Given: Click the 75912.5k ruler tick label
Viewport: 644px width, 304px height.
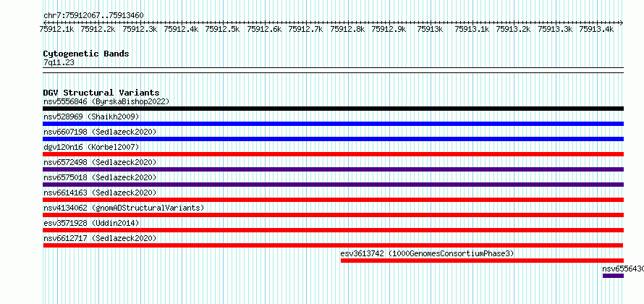Looking at the screenshot, I should (x=223, y=29).
